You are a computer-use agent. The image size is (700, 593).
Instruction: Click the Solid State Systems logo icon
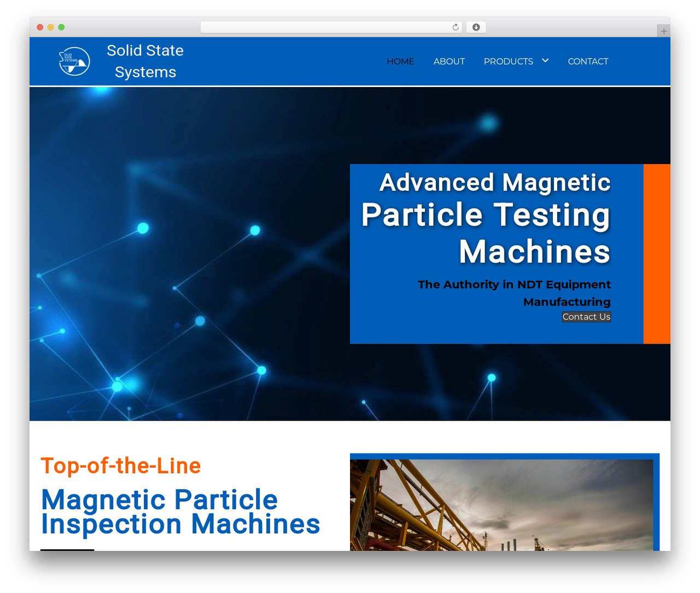click(x=74, y=61)
